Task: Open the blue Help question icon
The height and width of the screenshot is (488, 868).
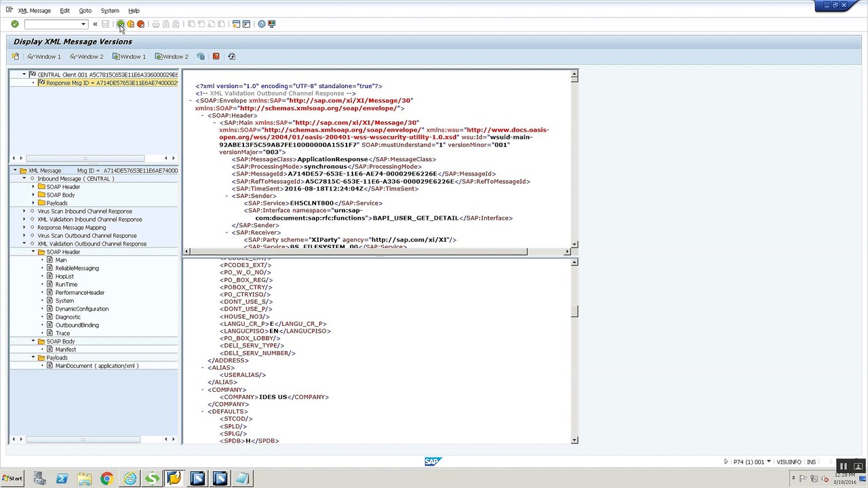Action: [x=261, y=24]
